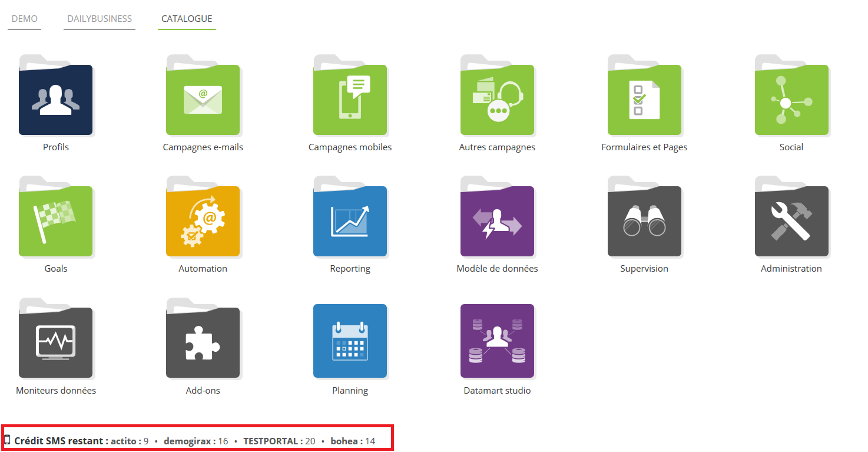Open the Planning calendar icon
The image size is (868, 452).
click(350, 341)
